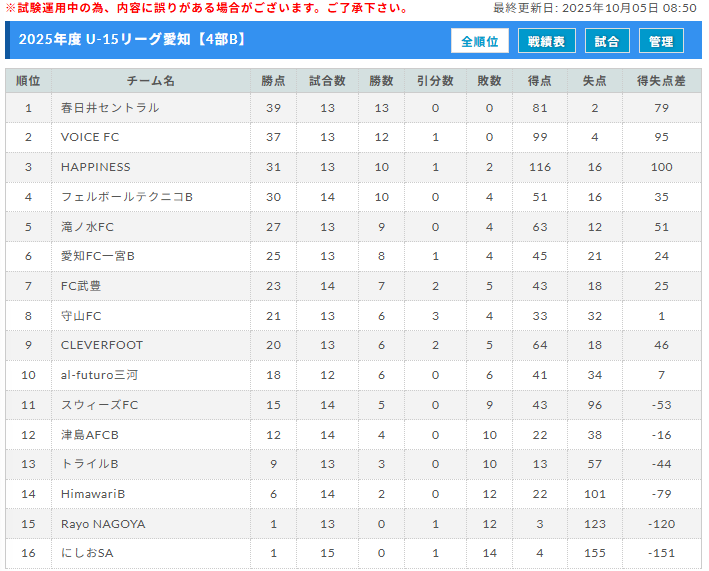Click the 2025年度 U-15リーグ愛知 title
The image size is (709, 571).
[132, 41]
